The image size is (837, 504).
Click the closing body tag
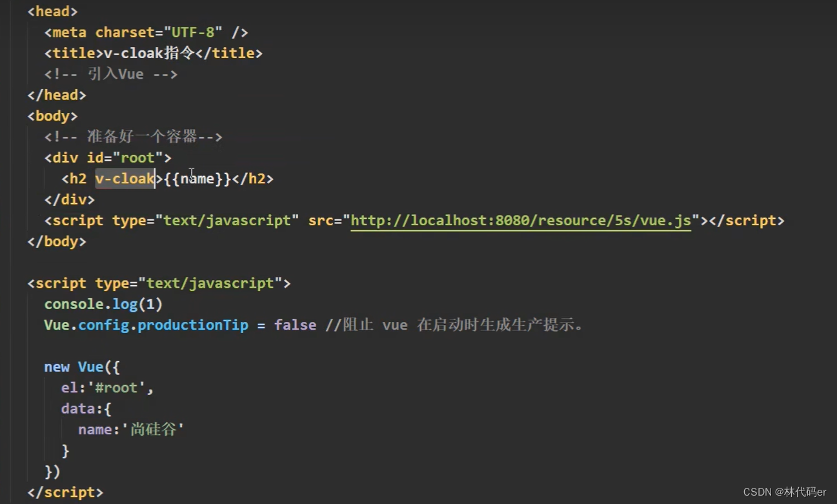tap(55, 241)
